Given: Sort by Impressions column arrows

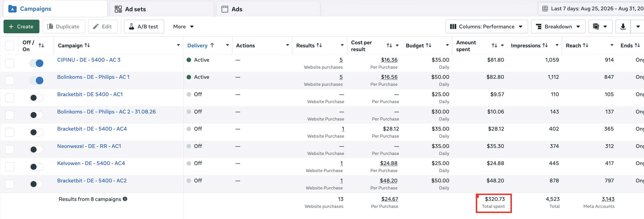Looking at the screenshot, I should [545, 45].
